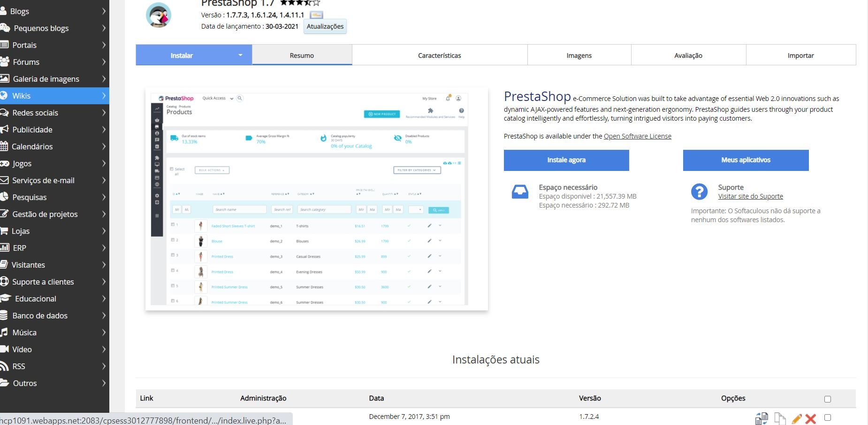Click the Instalações atuais heading
This screenshot has width=868, height=425.
point(496,360)
